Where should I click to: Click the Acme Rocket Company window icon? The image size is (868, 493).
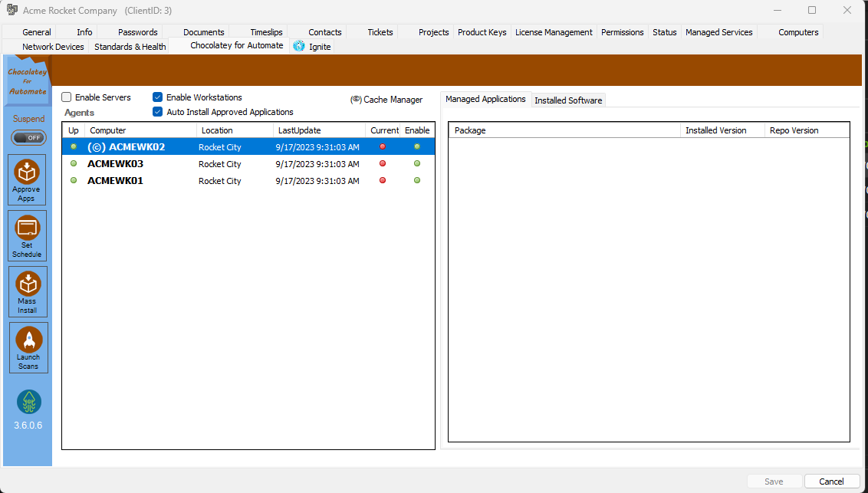pyautogui.click(x=12, y=10)
